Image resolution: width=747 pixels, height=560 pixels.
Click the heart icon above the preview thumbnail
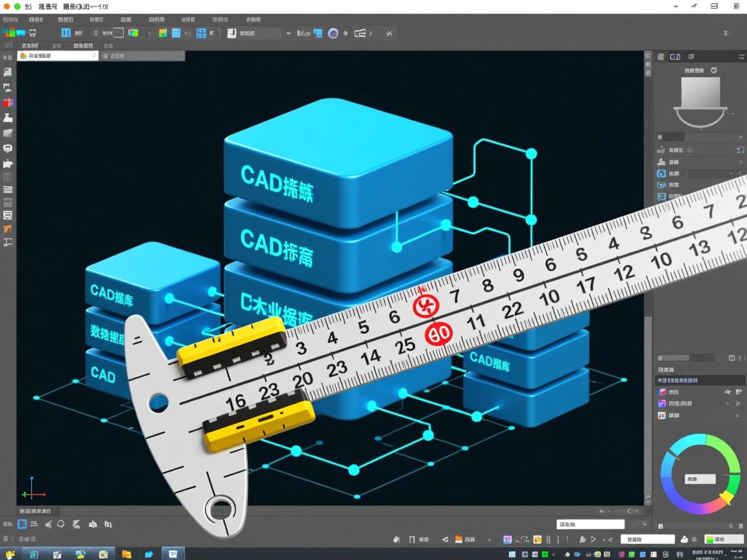click(x=714, y=69)
